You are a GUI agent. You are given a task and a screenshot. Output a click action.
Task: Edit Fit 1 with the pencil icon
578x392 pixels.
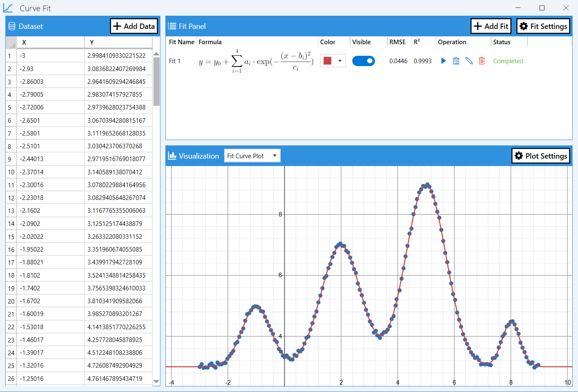[x=469, y=61]
